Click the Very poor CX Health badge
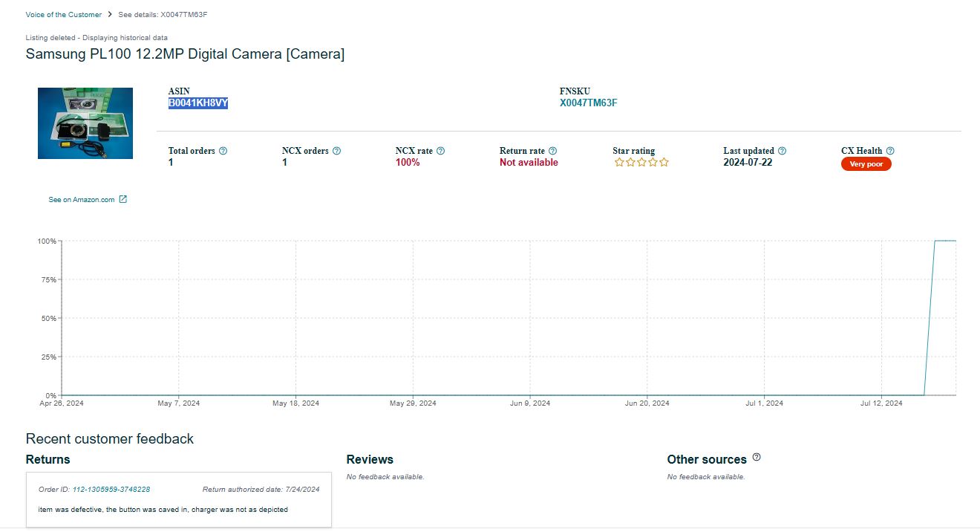Viewport: 980px width, 532px height. click(x=866, y=164)
